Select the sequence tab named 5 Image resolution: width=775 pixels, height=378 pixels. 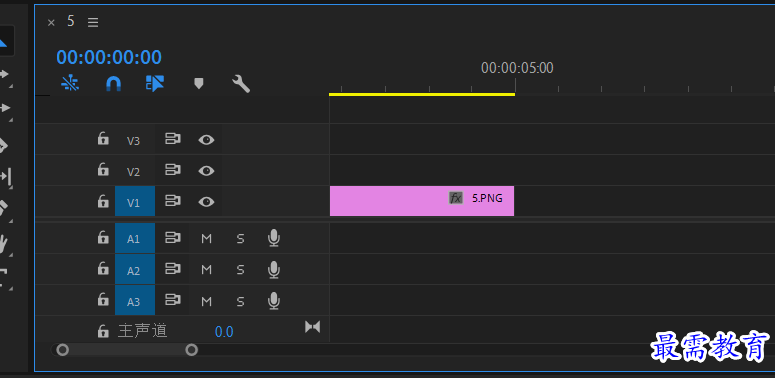71,21
